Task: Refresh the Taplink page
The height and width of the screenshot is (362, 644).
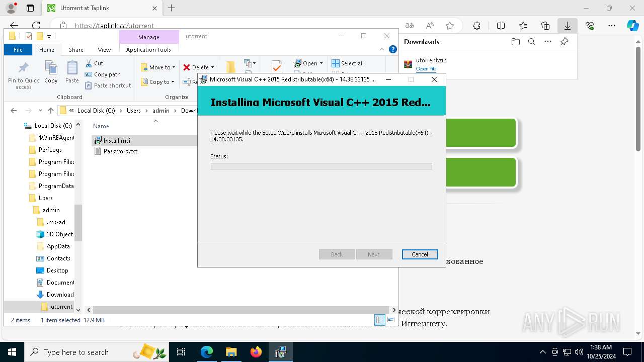Action: coord(36,26)
